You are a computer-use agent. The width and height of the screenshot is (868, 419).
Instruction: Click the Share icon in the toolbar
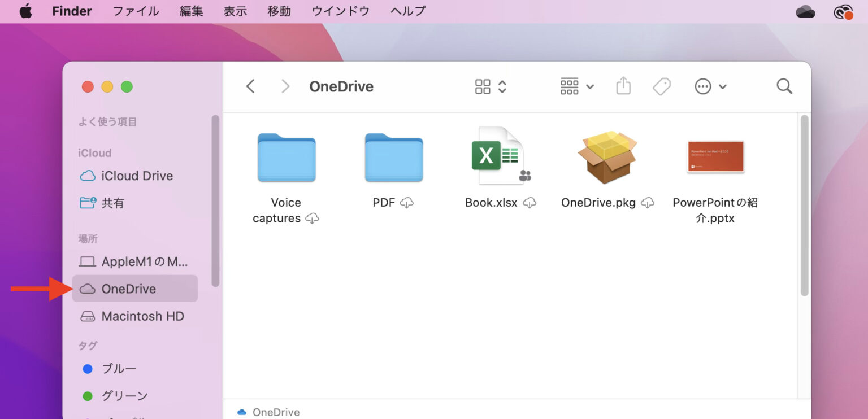click(623, 86)
